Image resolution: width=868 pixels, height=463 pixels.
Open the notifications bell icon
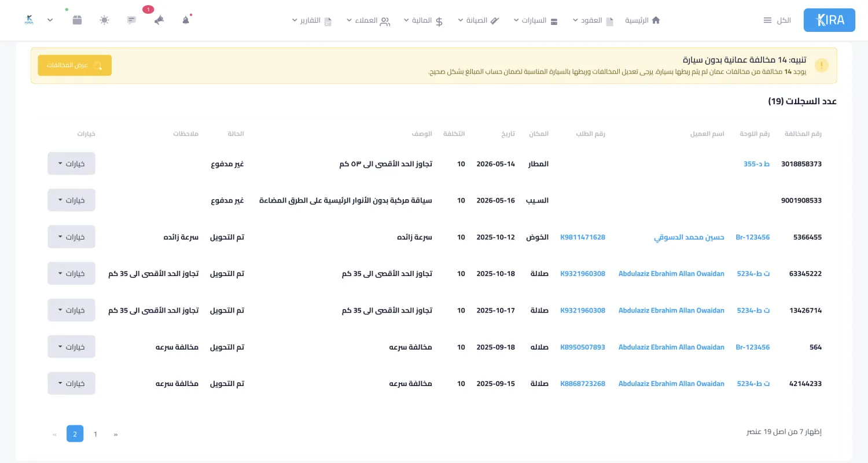click(186, 20)
